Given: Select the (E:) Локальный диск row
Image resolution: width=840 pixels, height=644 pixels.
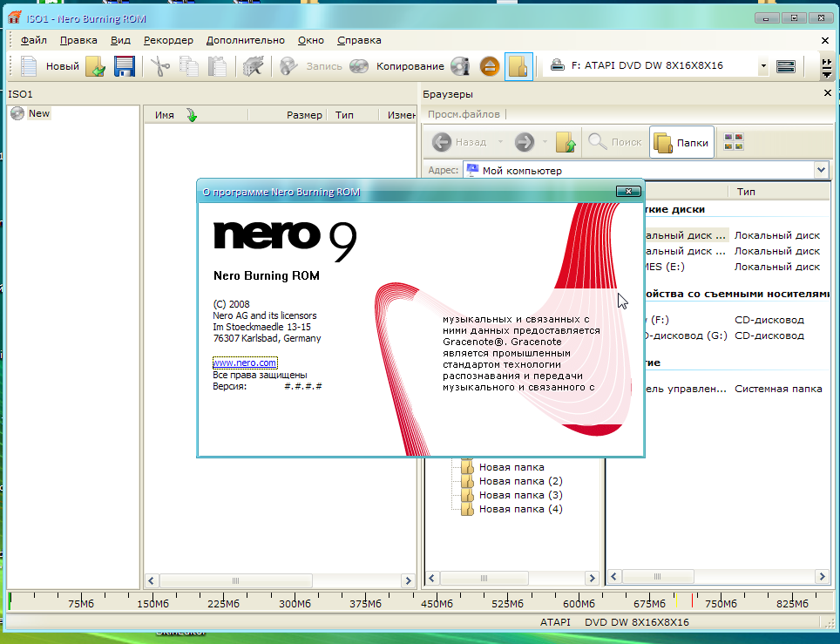Looking at the screenshot, I should coord(737,267).
